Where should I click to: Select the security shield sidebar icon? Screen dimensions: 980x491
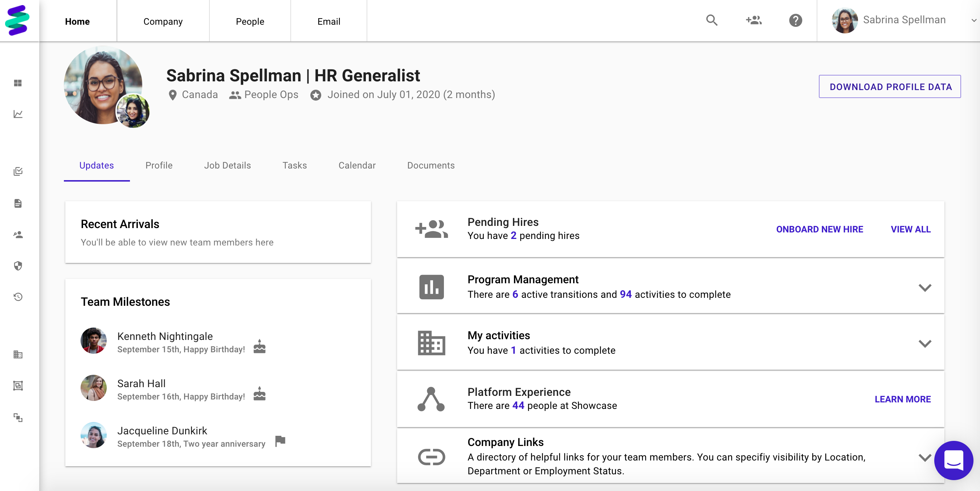[x=18, y=266]
